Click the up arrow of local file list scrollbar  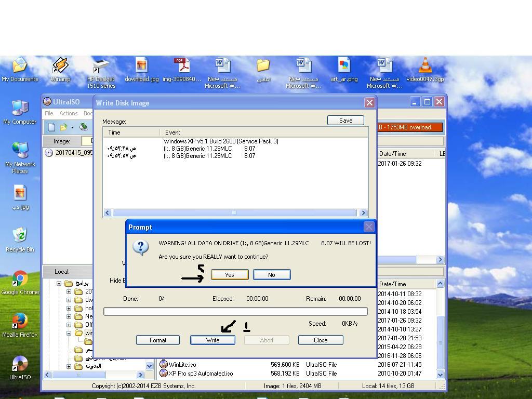pos(440,284)
